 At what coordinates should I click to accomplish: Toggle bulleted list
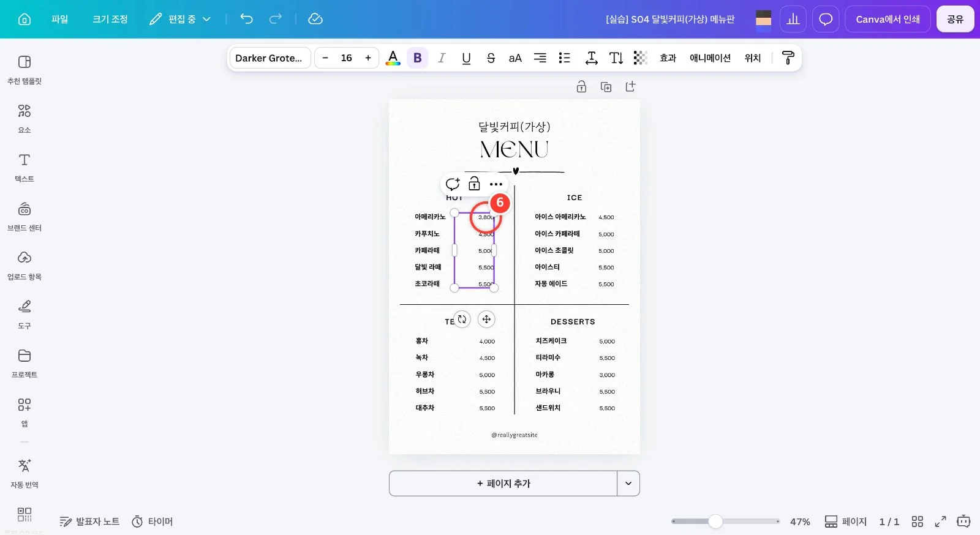tap(564, 58)
